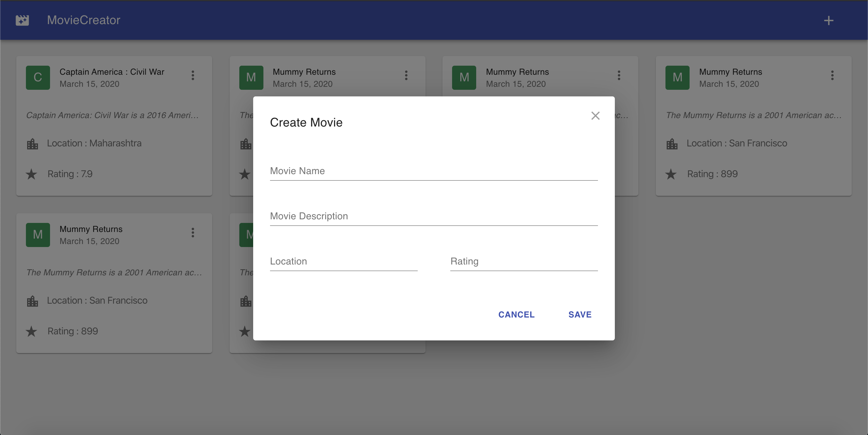Screen dimensions: 868x435
Task: Open three-dot menu on third top-row Mummy Returns card
Action: point(619,75)
